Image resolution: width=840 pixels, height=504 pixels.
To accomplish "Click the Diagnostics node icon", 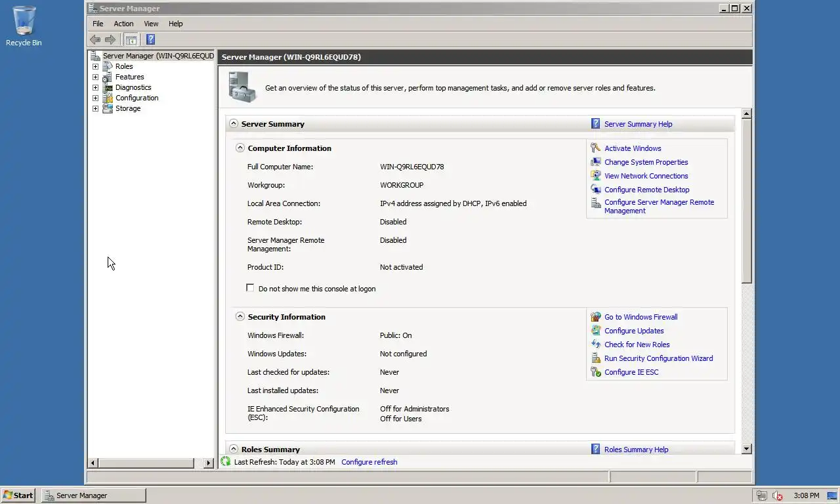I will pyautogui.click(x=107, y=87).
